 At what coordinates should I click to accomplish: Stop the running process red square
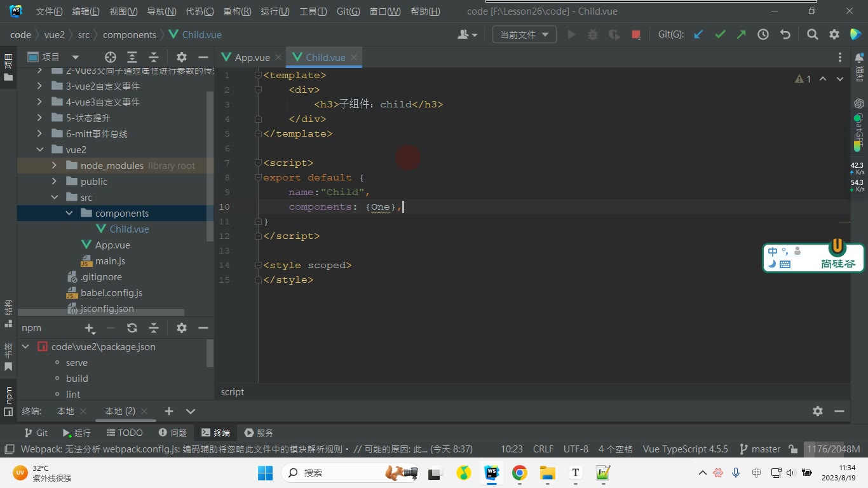[x=636, y=35]
